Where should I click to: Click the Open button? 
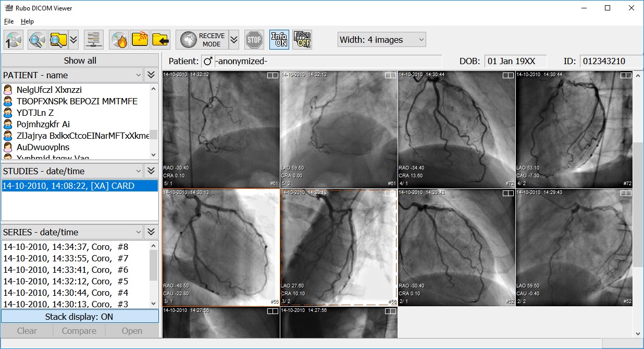(132, 331)
